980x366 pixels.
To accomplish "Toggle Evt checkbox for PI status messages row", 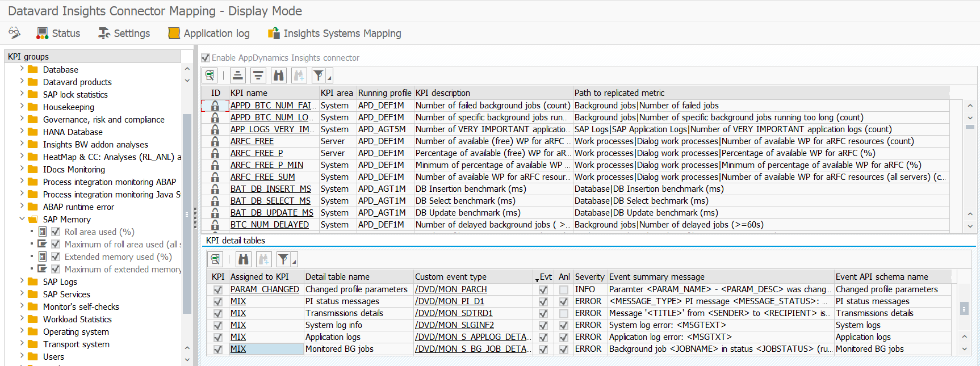I will (543, 301).
